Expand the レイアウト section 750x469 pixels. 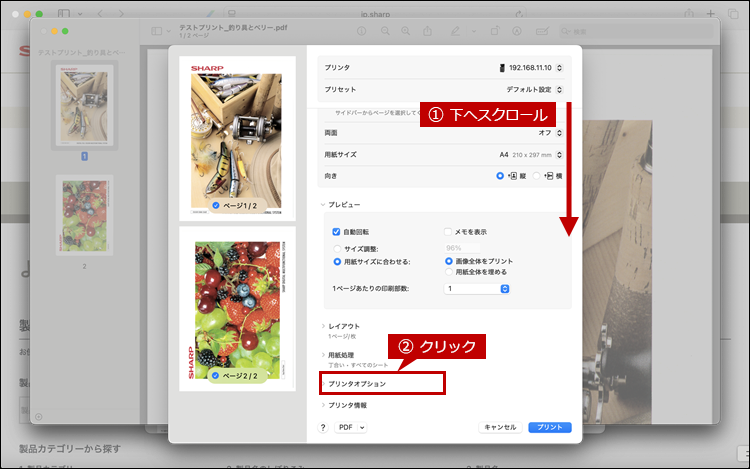click(x=344, y=326)
